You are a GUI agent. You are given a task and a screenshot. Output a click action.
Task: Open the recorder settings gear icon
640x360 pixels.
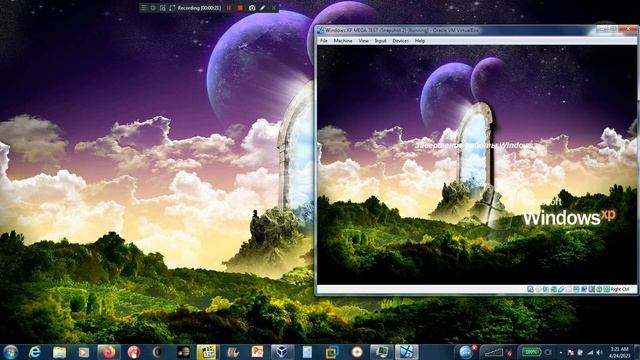click(x=153, y=8)
